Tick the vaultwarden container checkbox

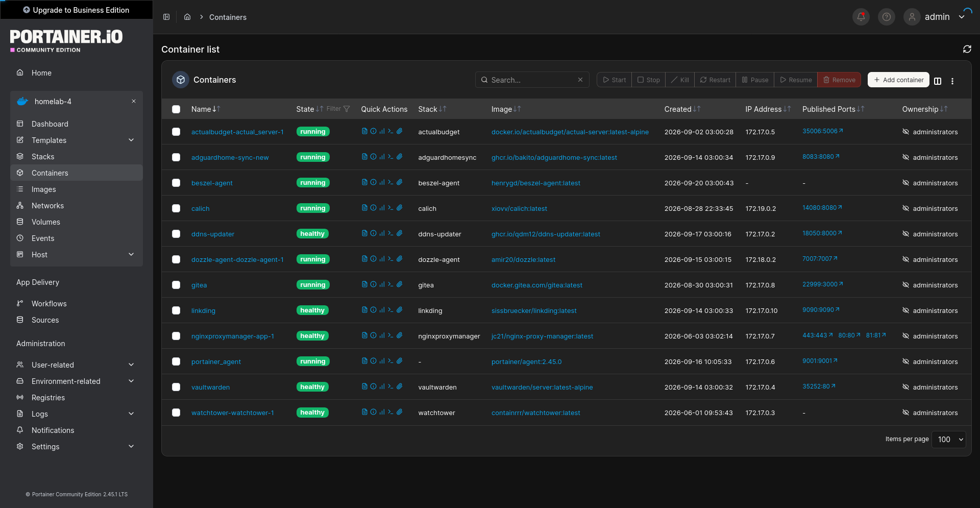click(176, 387)
